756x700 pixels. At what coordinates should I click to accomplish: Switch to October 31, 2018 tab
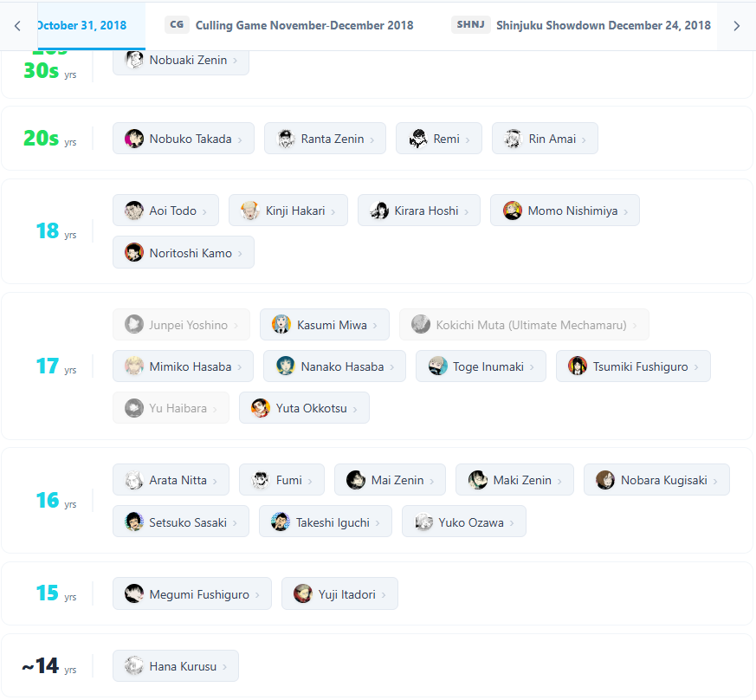pos(91,25)
